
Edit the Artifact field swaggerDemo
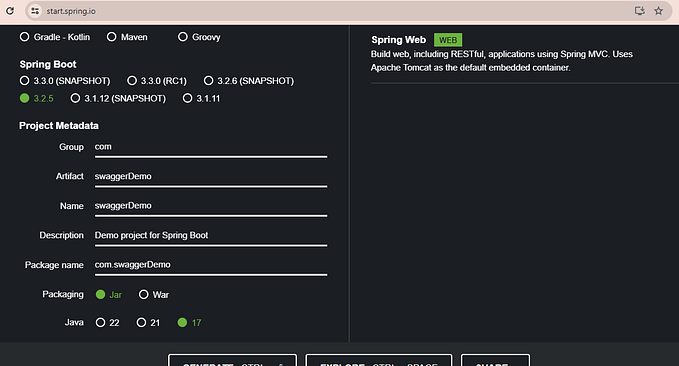[x=211, y=177]
